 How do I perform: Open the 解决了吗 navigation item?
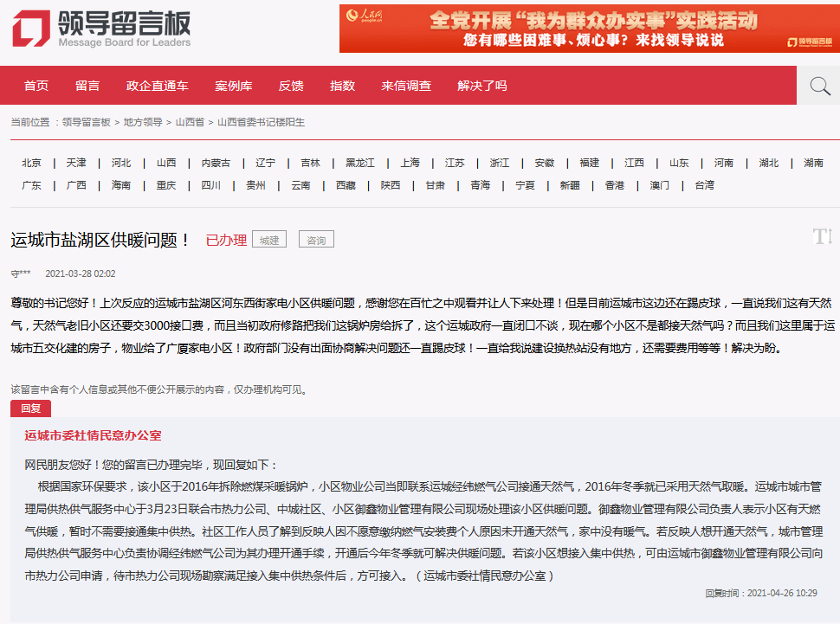click(482, 86)
